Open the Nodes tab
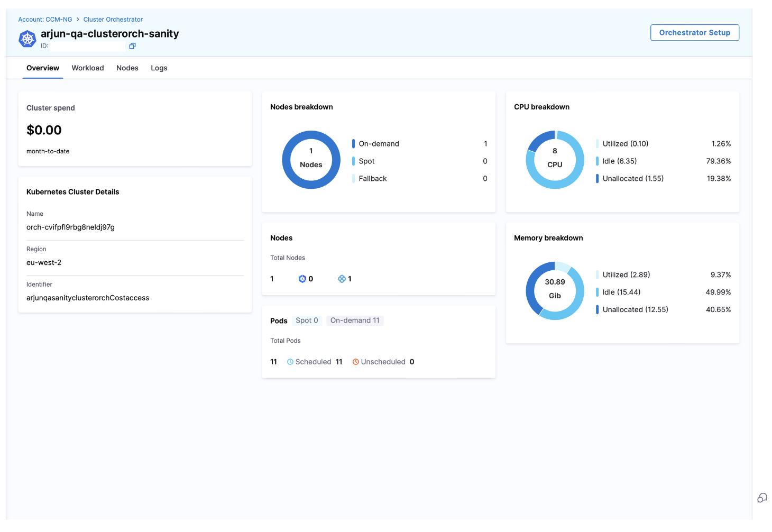The image size is (772, 532). coord(127,68)
